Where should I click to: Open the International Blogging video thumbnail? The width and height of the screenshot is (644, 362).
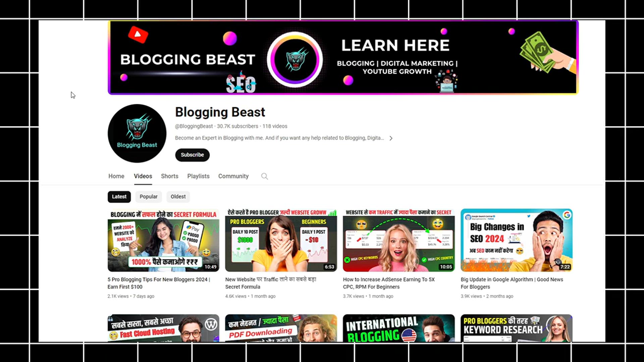pyautogui.click(x=399, y=328)
